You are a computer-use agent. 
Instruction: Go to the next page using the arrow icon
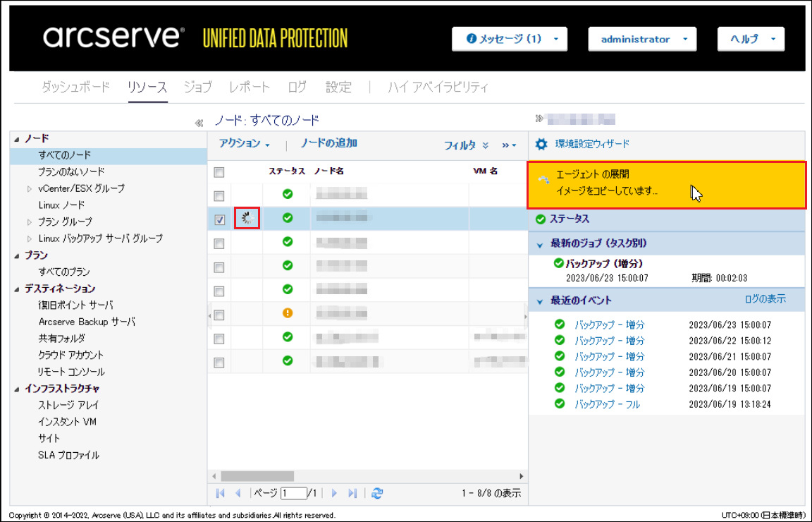(335, 494)
